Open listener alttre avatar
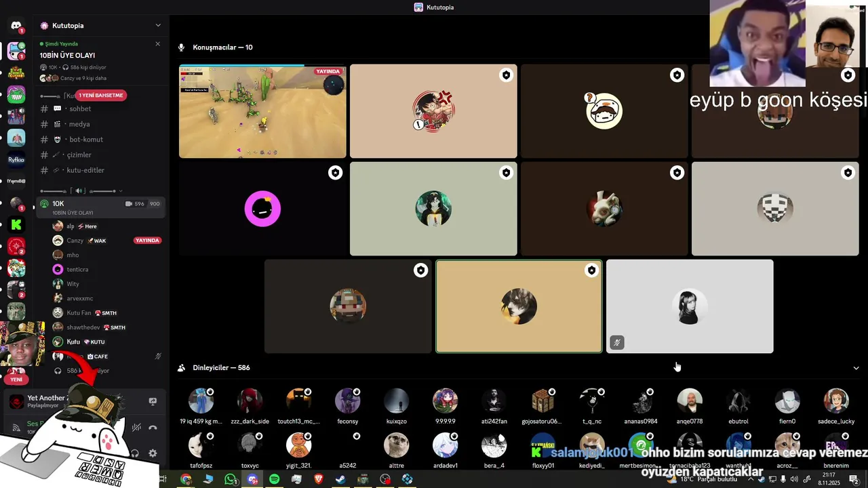Screen dimensions: 868x488 click(397, 445)
